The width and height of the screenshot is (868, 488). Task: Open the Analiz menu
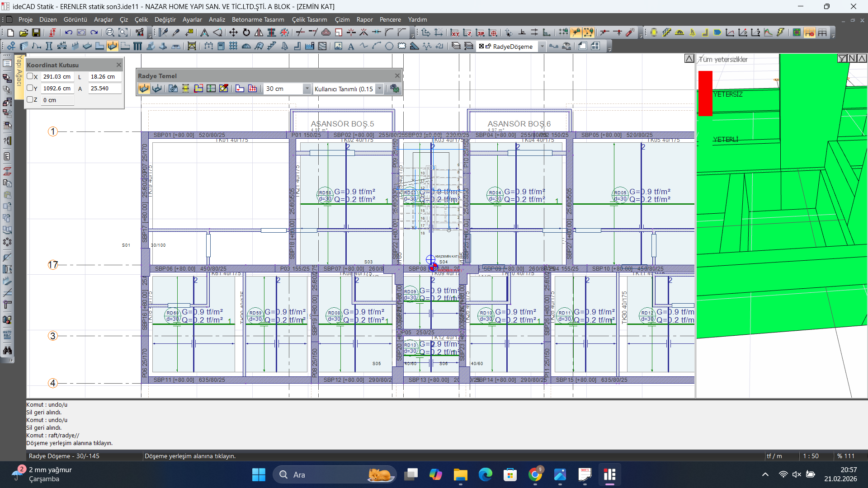[217, 19]
